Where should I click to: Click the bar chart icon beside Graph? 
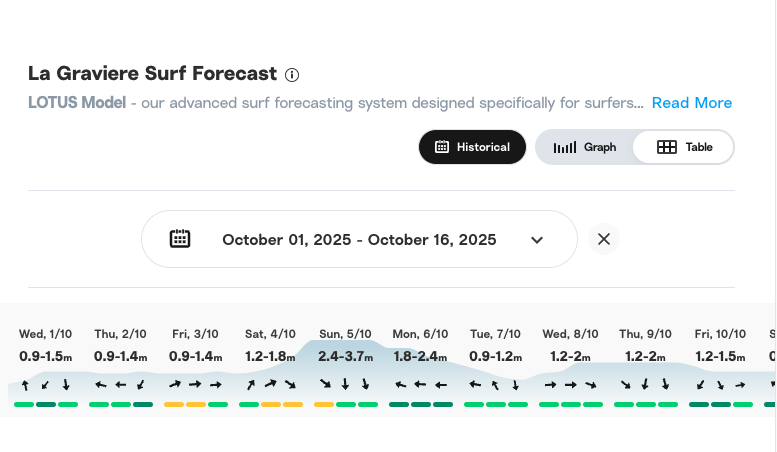565,147
